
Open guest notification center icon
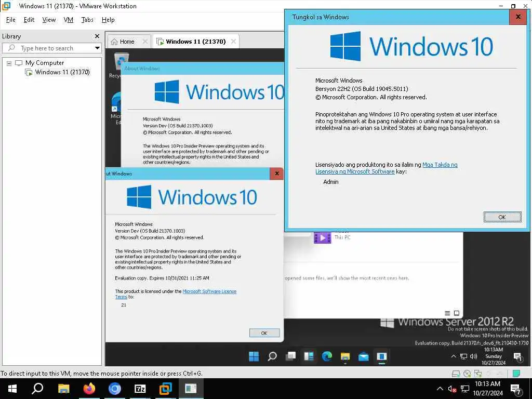click(x=518, y=356)
